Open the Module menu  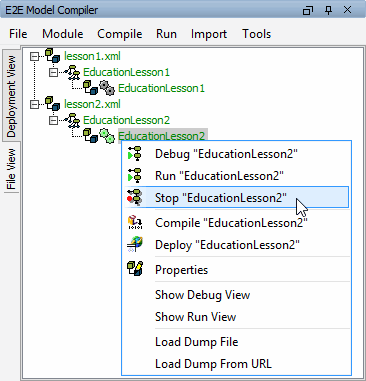click(63, 34)
